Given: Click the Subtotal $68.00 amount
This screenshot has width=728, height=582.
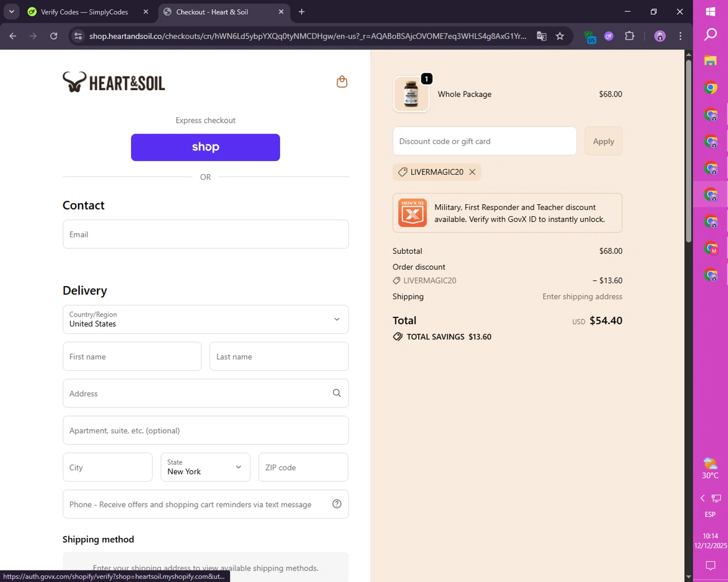Looking at the screenshot, I should (x=611, y=251).
